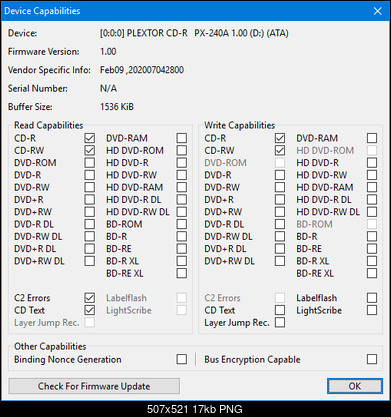The image size is (391, 417).
Task: Toggle CD-RW checkbox under Read Capabilities
Action: pos(89,150)
